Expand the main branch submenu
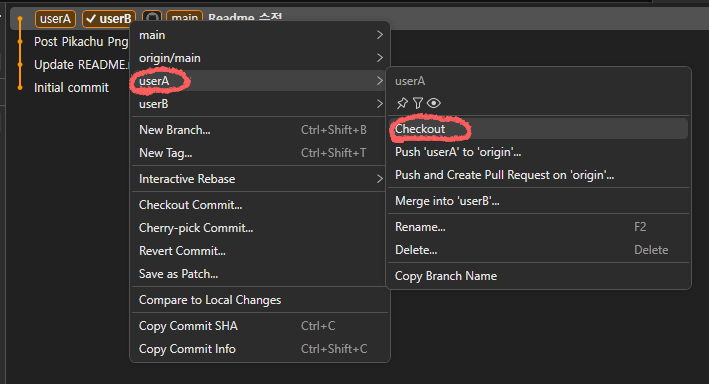 tap(260, 35)
